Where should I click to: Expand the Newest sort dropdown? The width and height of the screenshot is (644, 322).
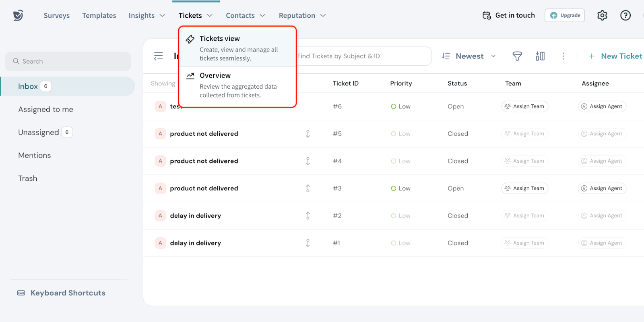(x=469, y=56)
